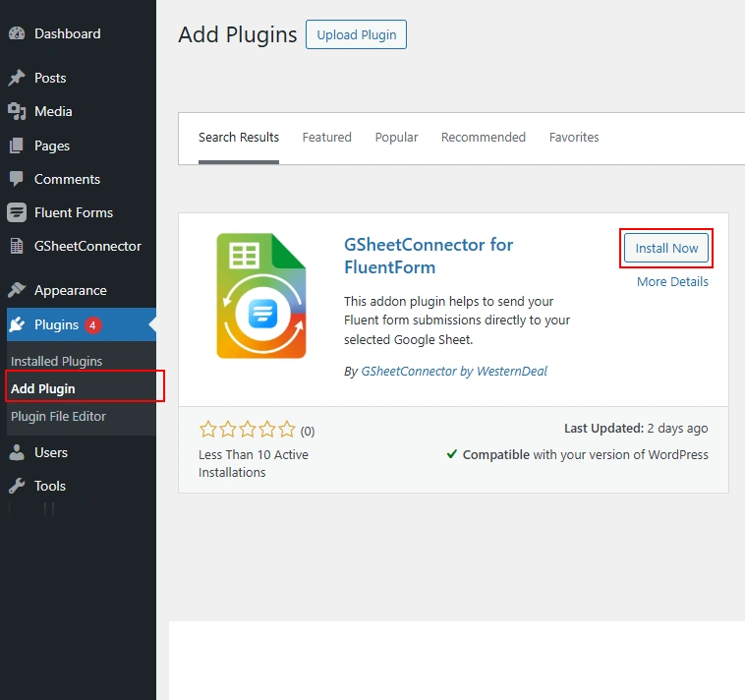This screenshot has height=700, width=745.
Task: Open the Recommended plugins tab
Action: pyautogui.click(x=483, y=138)
